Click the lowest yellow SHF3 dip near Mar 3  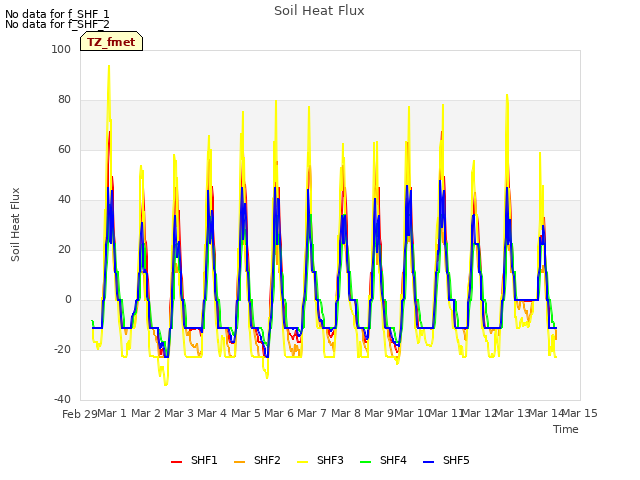166,384
